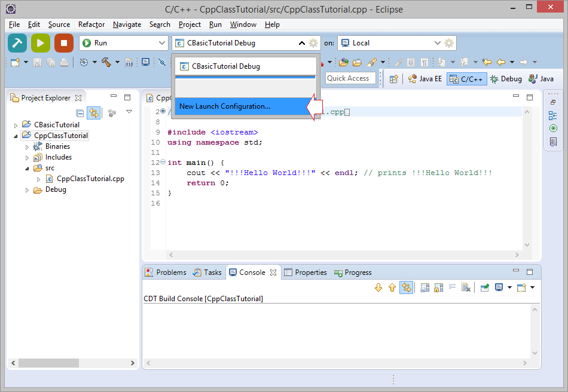
Task: Click the New toolbar icon
Action: pyautogui.click(x=15, y=62)
